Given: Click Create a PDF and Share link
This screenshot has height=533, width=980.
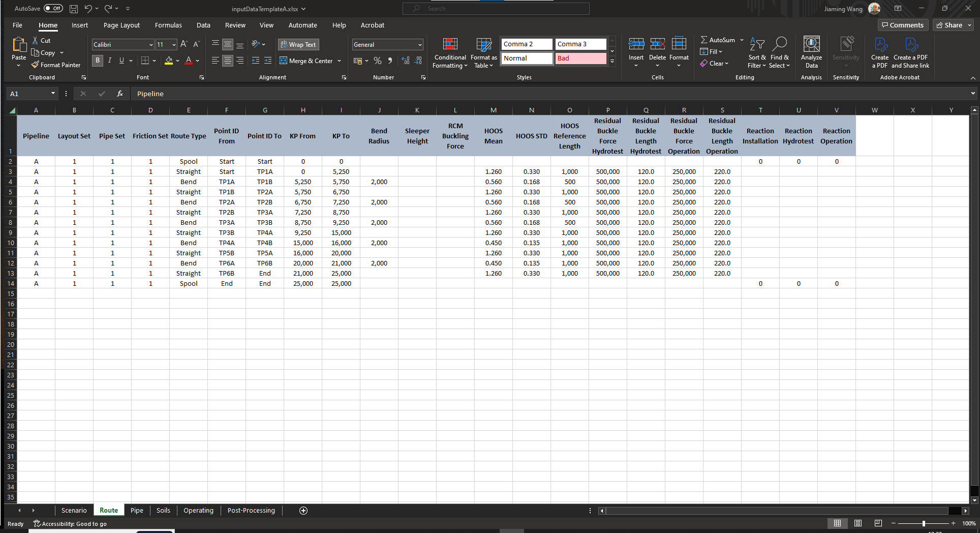Looking at the screenshot, I should coord(910,53).
